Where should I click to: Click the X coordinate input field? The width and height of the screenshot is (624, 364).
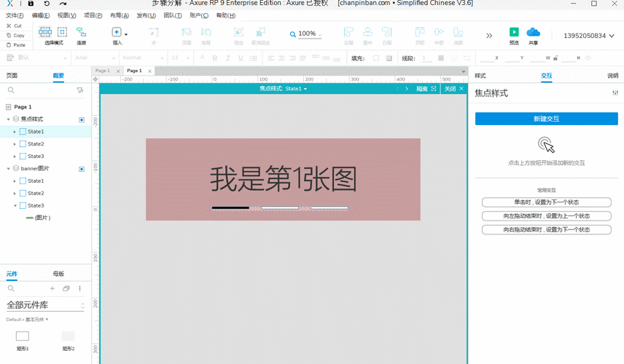(487, 58)
